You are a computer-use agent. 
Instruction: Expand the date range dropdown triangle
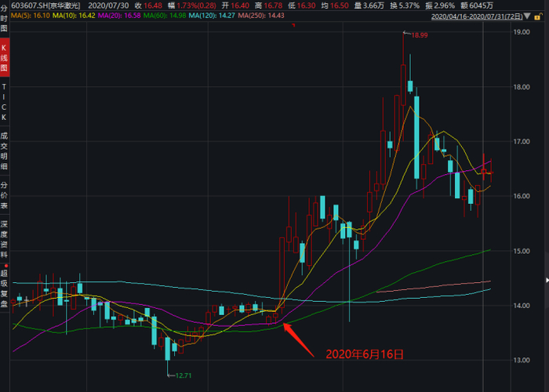pos(527,16)
